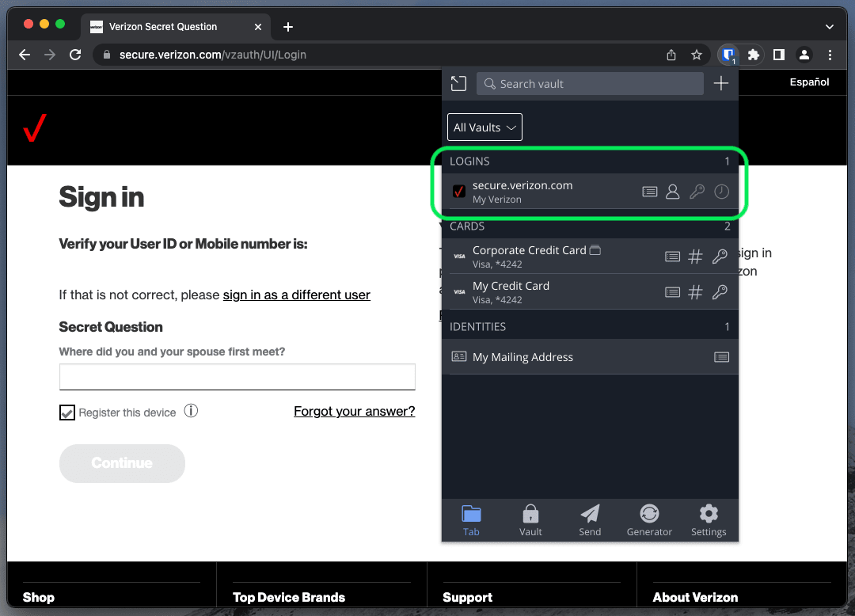Copy Corporate Credit Card number
The width and height of the screenshot is (855, 616).
tap(695, 257)
